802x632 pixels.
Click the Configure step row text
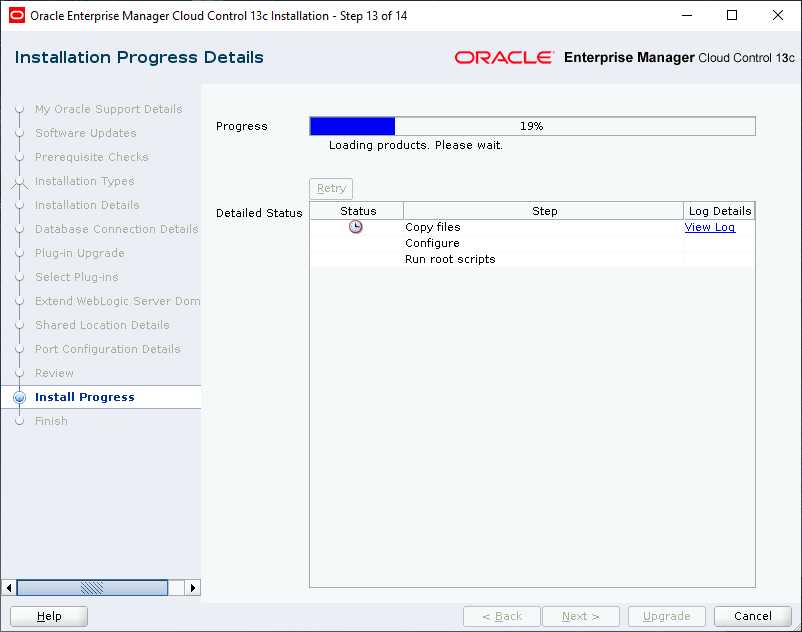pos(432,243)
